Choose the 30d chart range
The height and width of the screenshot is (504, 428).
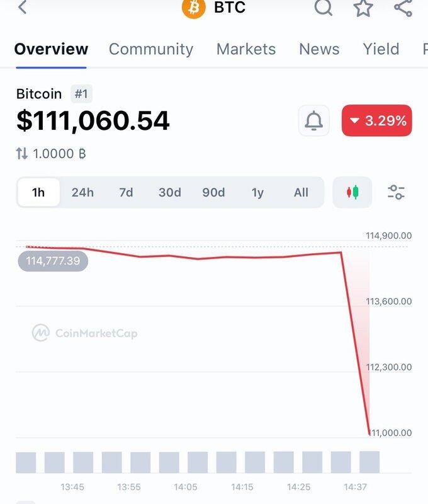click(x=170, y=192)
